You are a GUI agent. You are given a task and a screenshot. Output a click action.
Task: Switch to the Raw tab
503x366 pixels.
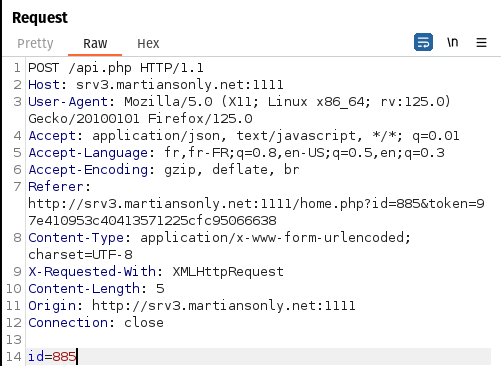[95, 43]
